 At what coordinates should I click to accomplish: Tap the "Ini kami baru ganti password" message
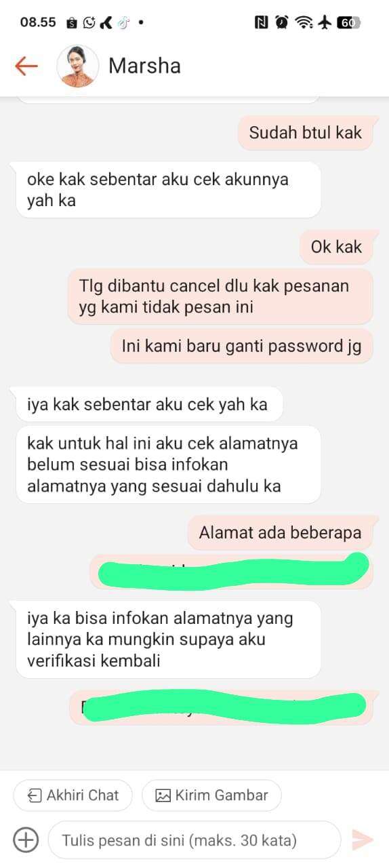[242, 346]
